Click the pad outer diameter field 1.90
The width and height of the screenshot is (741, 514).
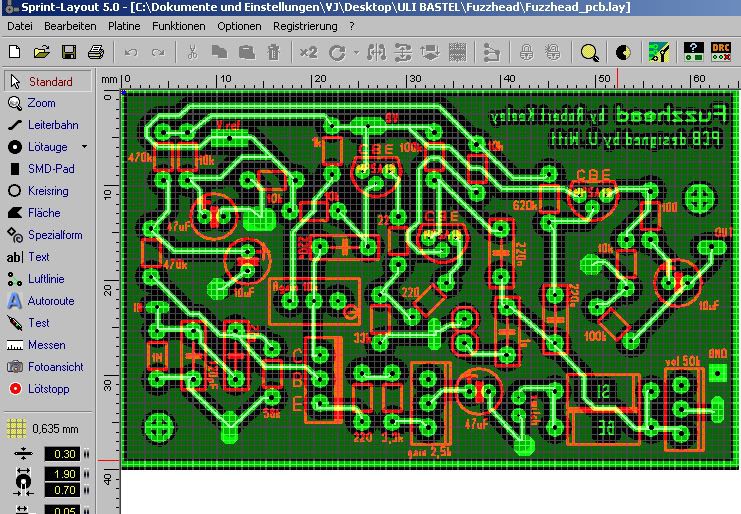(62, 474)
